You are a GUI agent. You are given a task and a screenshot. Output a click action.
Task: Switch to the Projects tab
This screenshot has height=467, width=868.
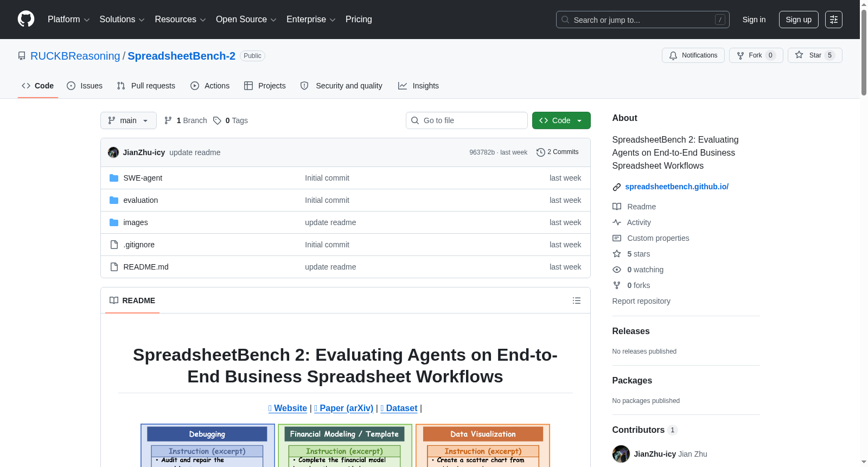coord(265,86)
